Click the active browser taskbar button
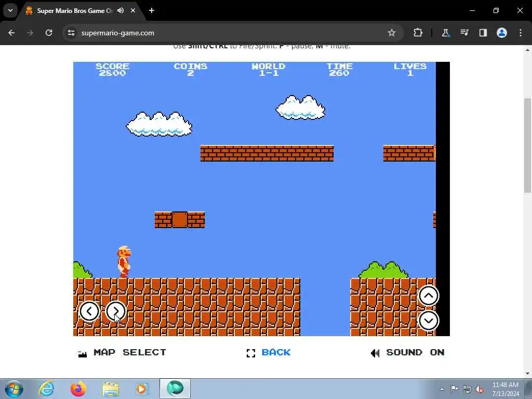Viewport: 532px width, 399px height. click(x=175, y=389)
